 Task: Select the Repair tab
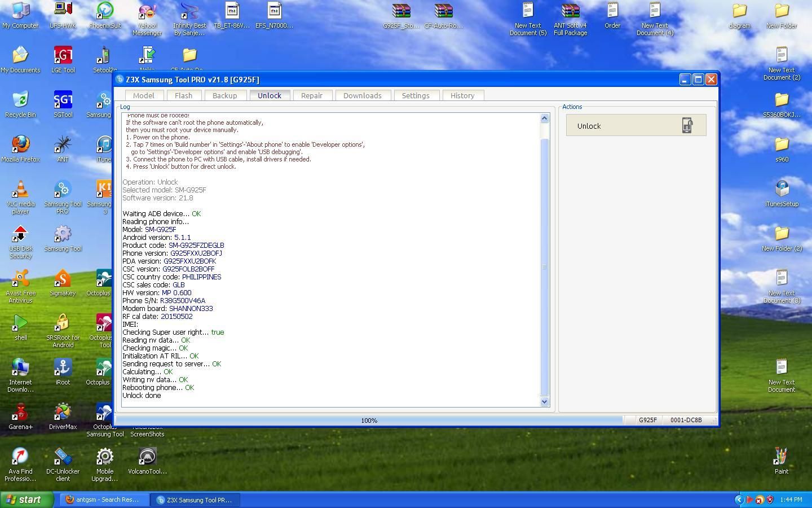[311, 95]
